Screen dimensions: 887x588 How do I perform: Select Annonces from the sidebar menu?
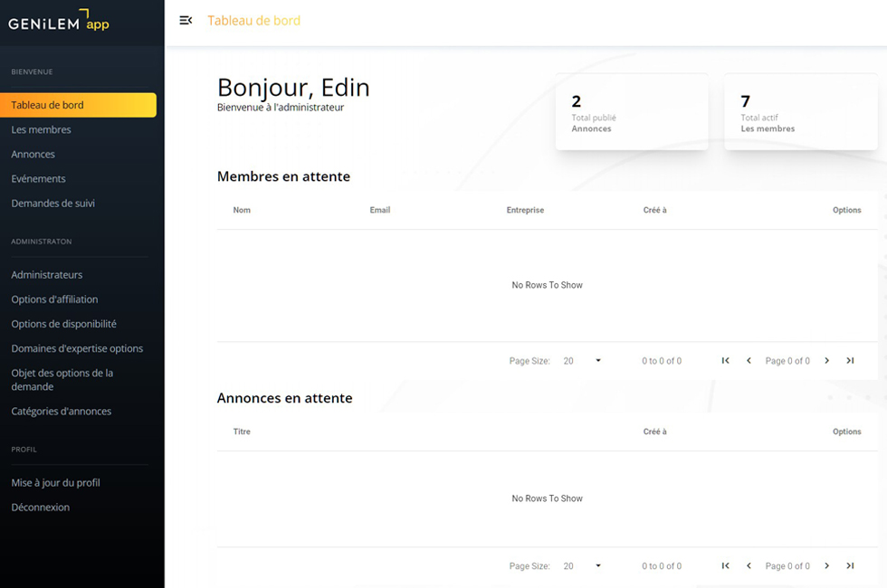(33, 155)
